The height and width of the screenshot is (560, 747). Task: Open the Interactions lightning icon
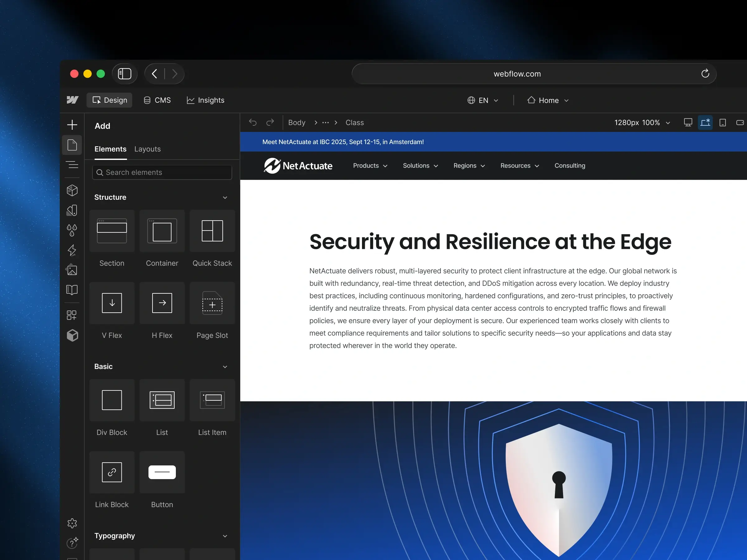point(72,250)
